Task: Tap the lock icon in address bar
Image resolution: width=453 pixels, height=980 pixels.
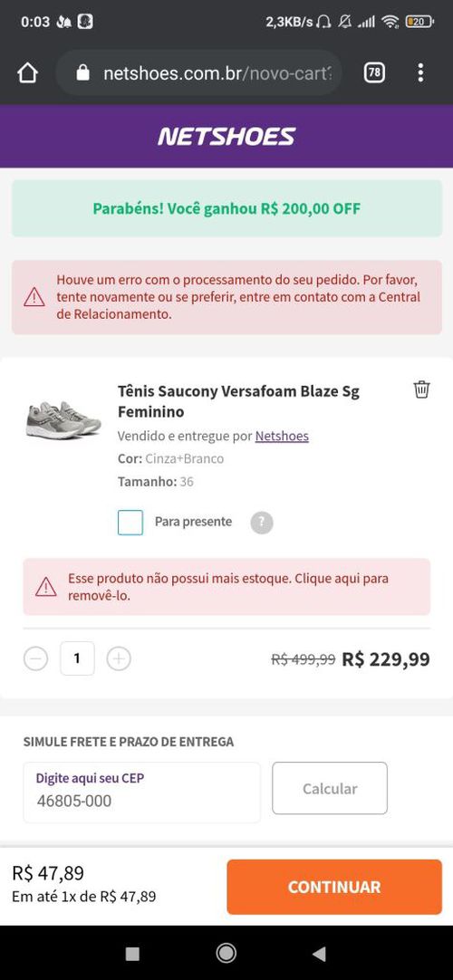Action: 82,73
